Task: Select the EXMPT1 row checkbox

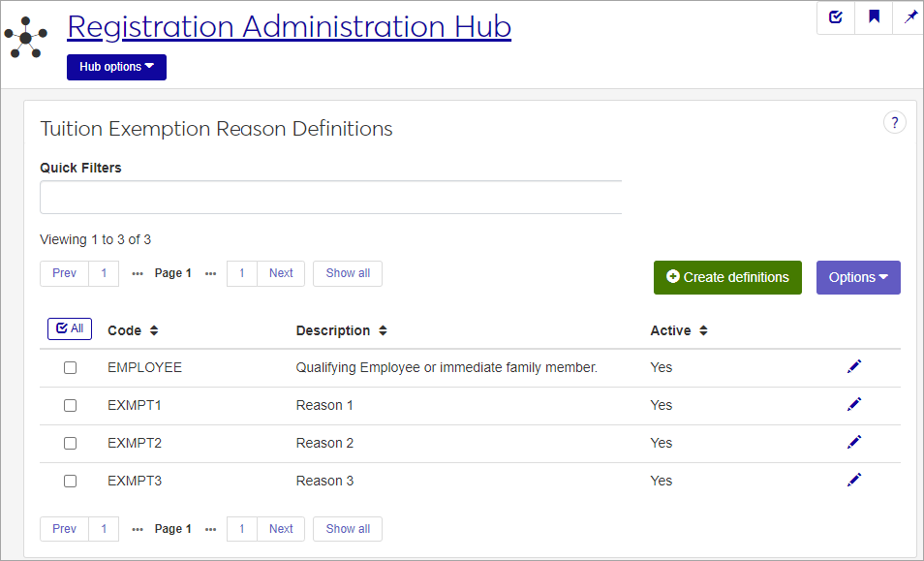Action: [x=70, y=406]
